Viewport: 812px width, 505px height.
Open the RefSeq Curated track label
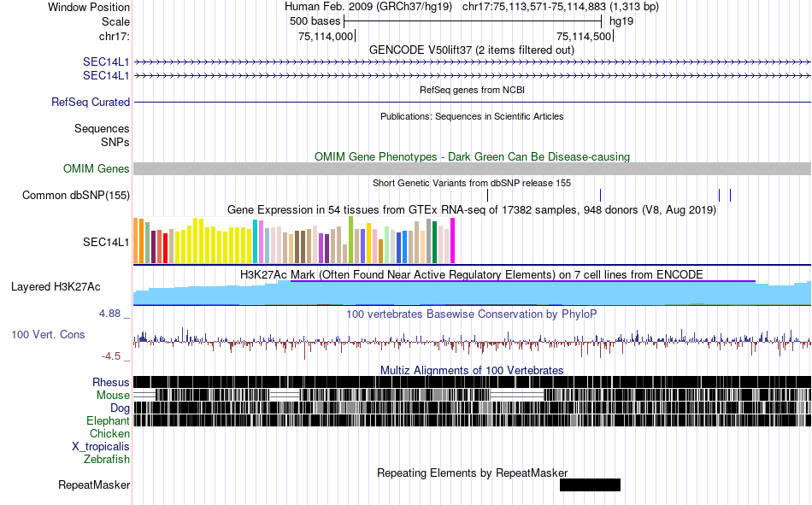[91, 102]
